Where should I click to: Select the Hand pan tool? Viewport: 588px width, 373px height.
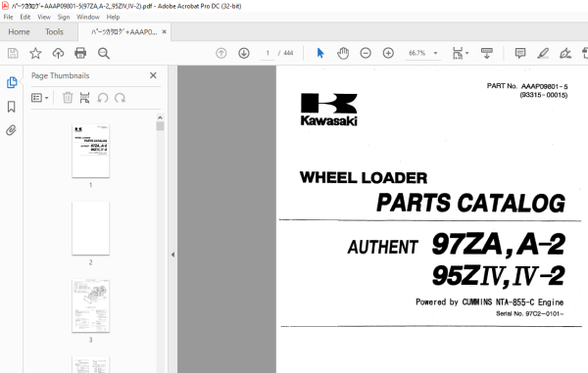click(x=343, y=53)
